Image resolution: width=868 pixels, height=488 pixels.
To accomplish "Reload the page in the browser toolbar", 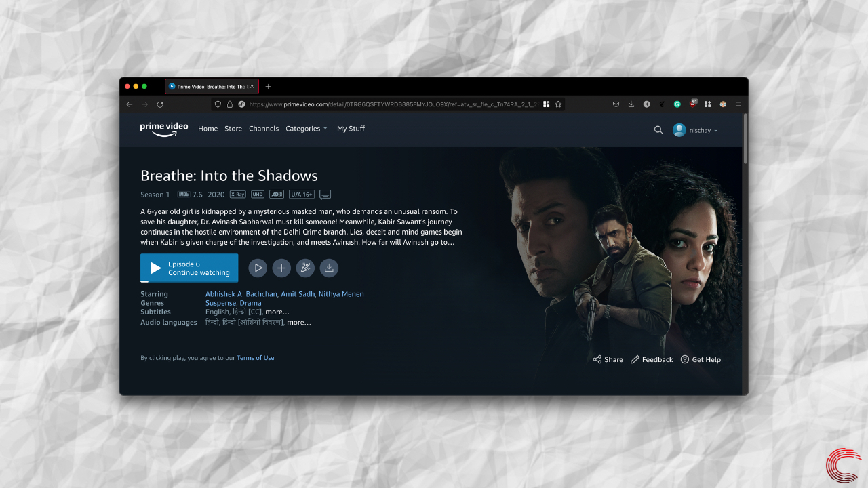I will pos(160,104).
